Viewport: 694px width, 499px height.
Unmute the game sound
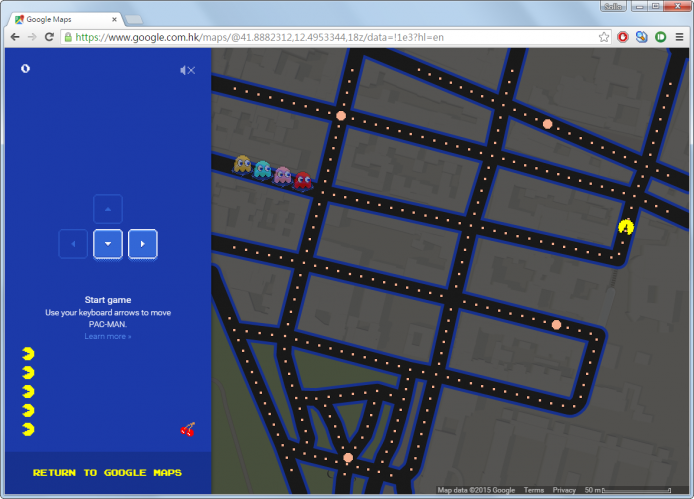coord(188,70)
